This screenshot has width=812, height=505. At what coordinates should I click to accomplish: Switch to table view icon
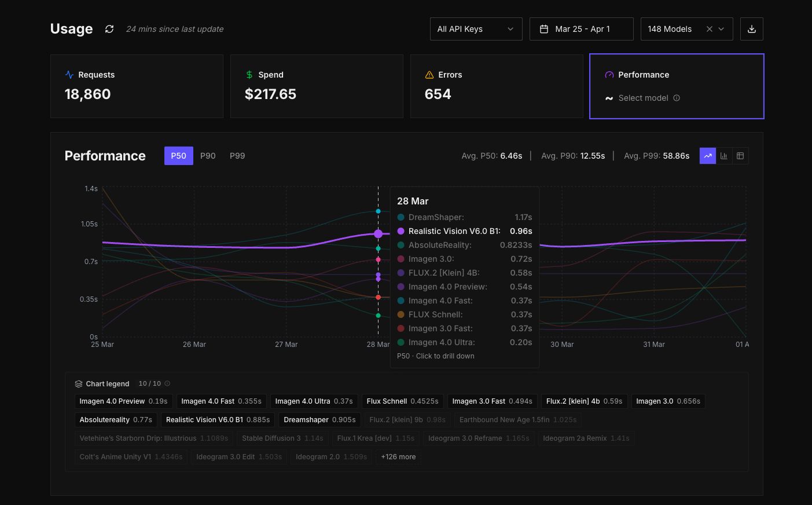click(x=740, y=156)
